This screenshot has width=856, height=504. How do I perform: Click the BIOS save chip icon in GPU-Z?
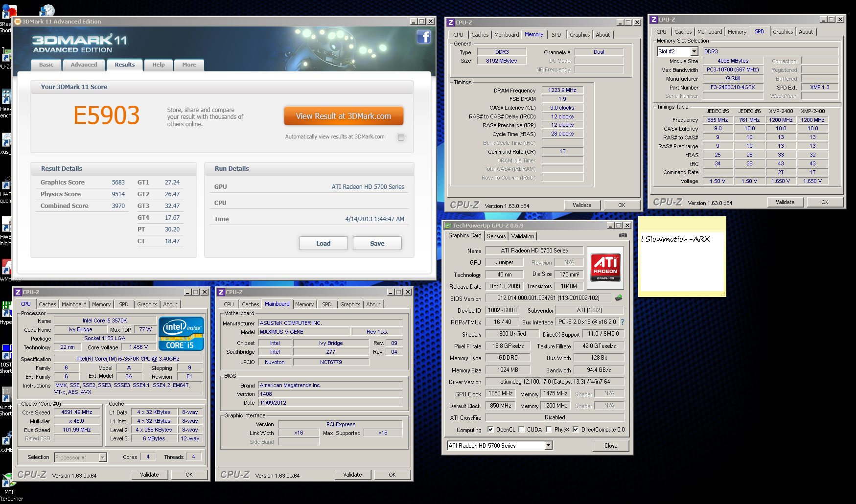(619, 298)
